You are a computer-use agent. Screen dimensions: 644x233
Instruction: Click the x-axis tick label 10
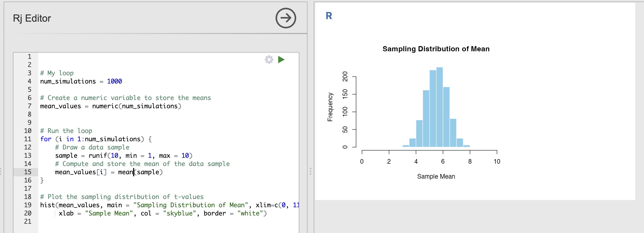[497, 162]
